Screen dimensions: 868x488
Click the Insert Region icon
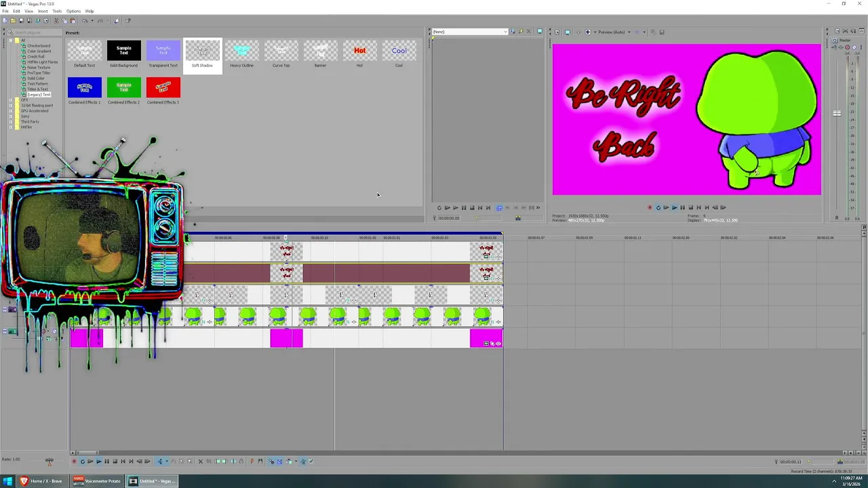pos(260,462)
